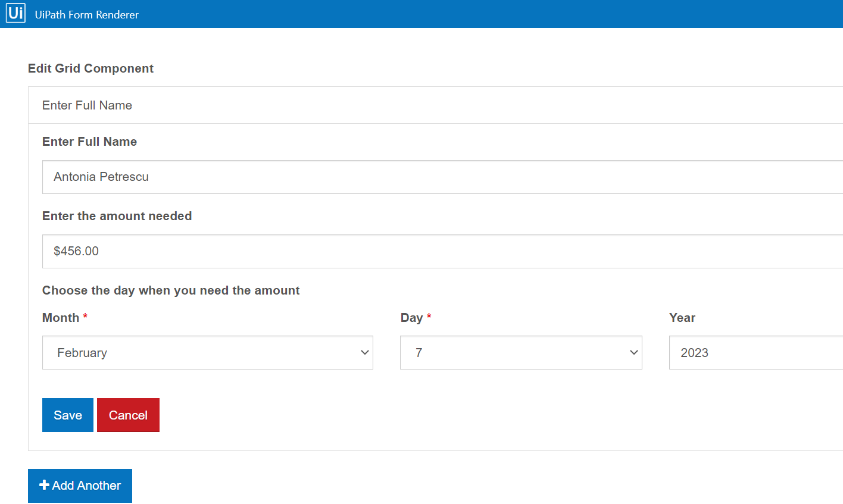Image resolution: width=843 pixels, height=504 pixels.
Task: Click the Edit Grid Component heading
Action: pyautogui.click(x=90, y=68)
